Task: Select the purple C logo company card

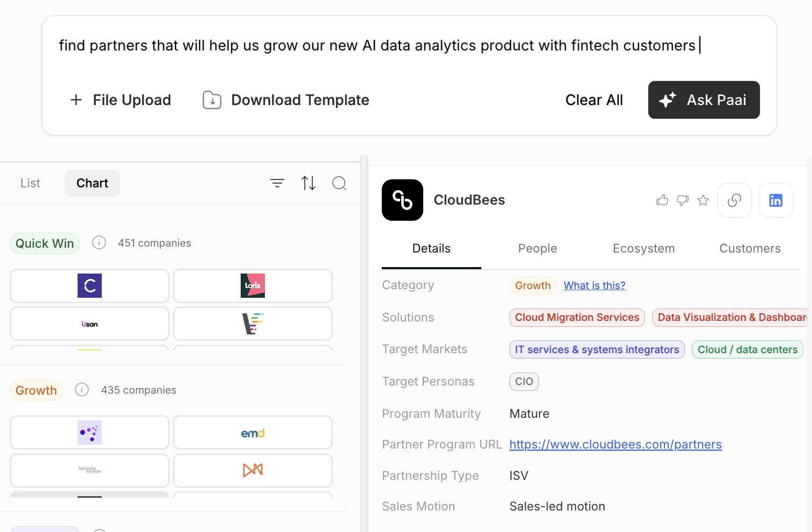Action: point(89,286)
